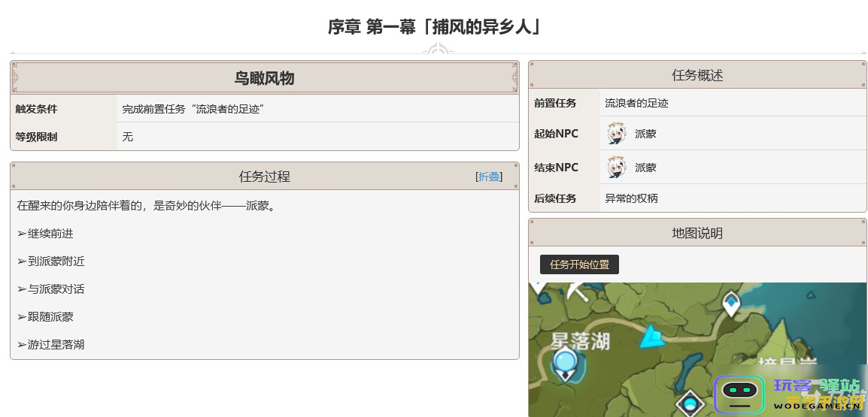Select the blue player arrow marker on the map
This screenshot has height=417, width=868.
[653, 337]
